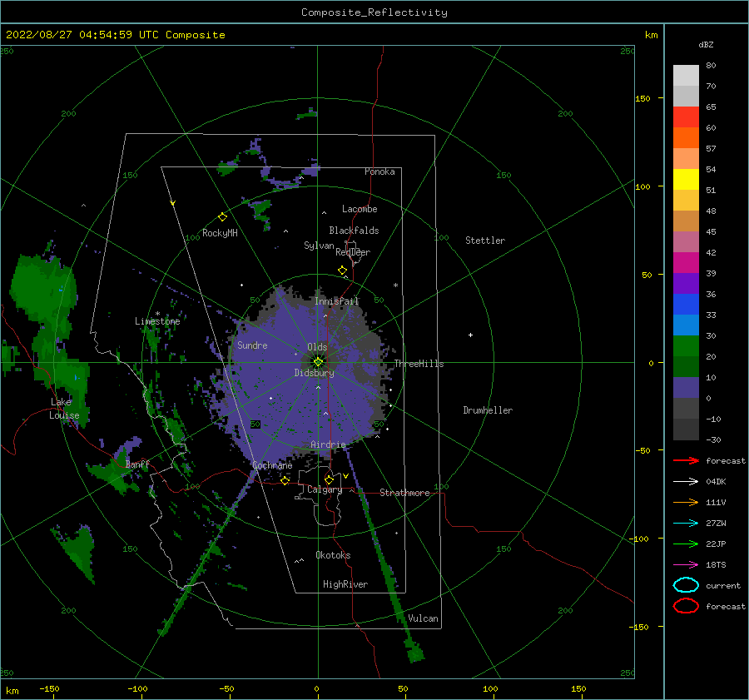Click the red forecast arrow in legend
The image size is (749, 700).
point(686,460)
